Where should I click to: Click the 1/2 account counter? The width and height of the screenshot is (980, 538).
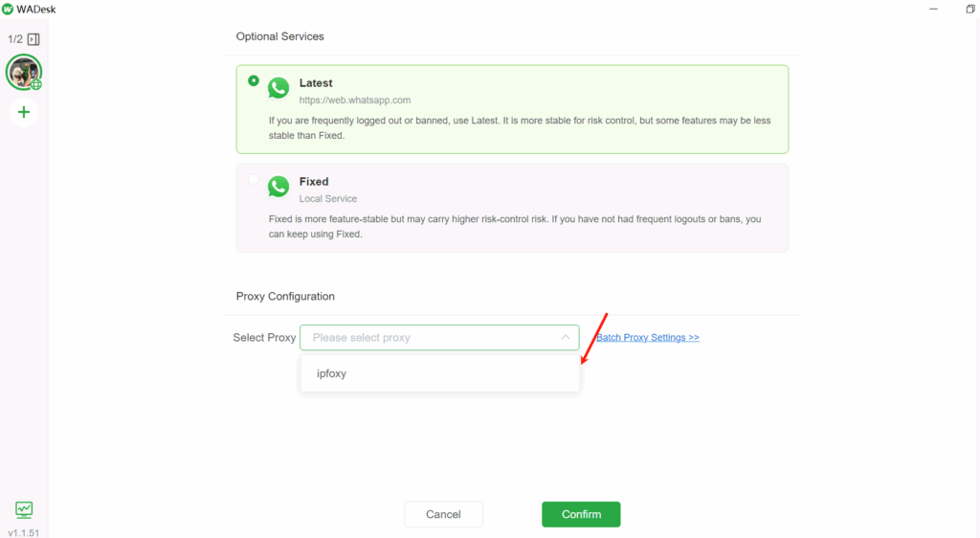[15, 39]
